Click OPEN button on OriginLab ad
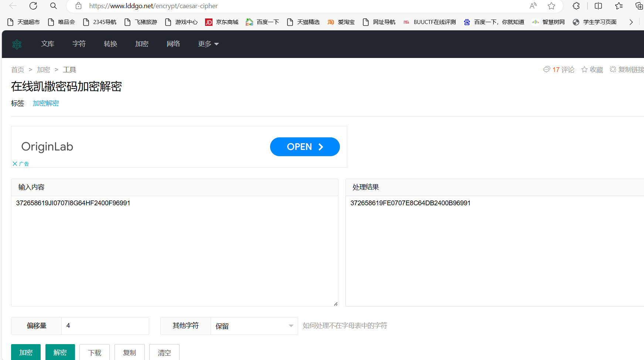Viewport: 644px width, 360px height. pos(305,147)
